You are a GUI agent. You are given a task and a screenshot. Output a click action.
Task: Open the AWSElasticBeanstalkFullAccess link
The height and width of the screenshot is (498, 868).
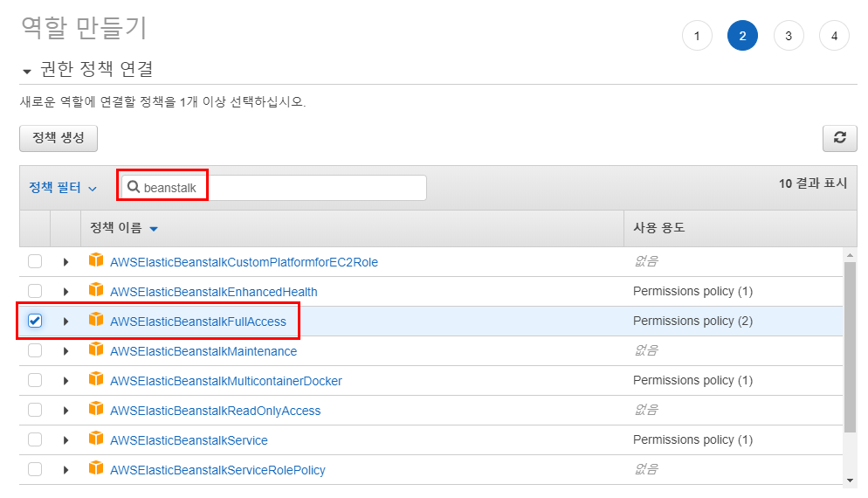click(197, 322)
